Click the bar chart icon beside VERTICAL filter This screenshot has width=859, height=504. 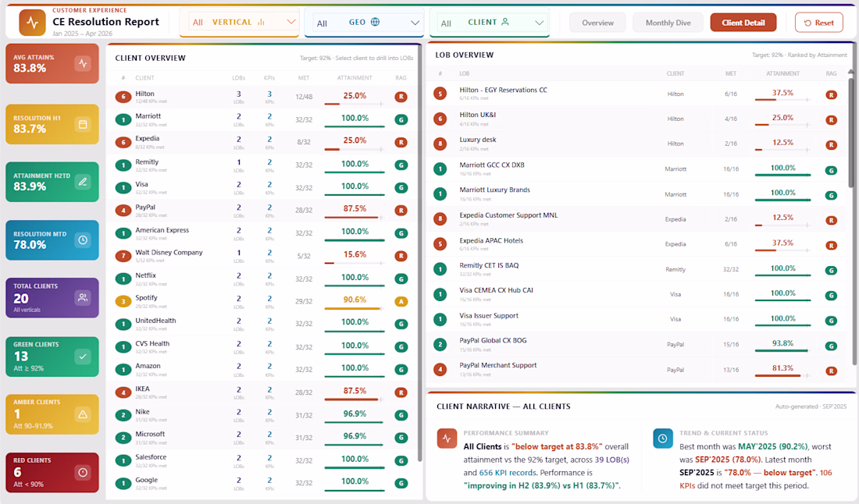coord(262,22)
